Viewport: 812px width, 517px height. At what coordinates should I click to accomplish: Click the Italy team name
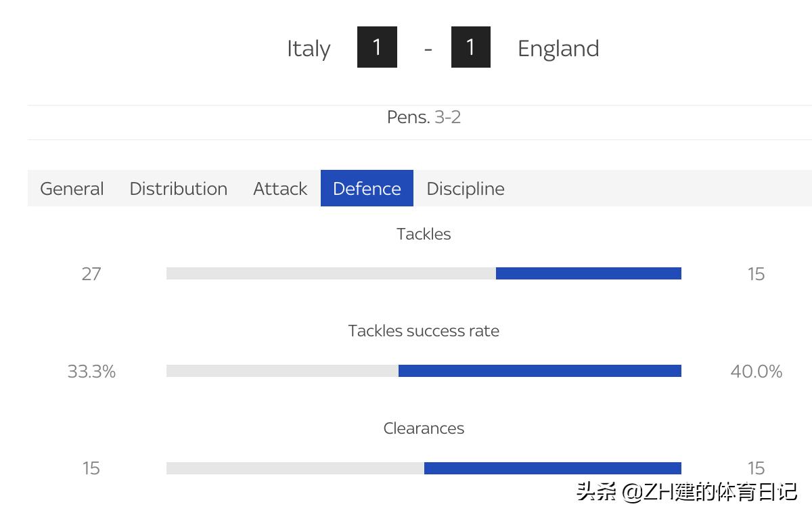[x=309, y=49]
